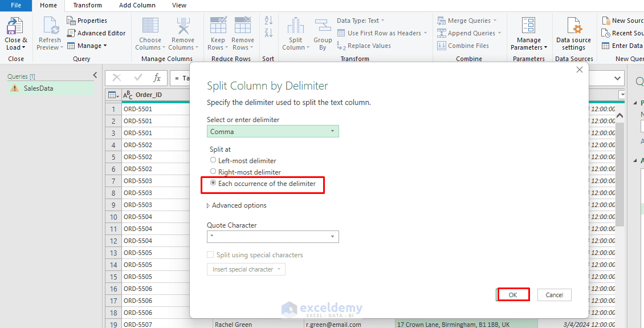Switch to the Home tab
This screenshot has height=328, width=644.
click(48, 5)
